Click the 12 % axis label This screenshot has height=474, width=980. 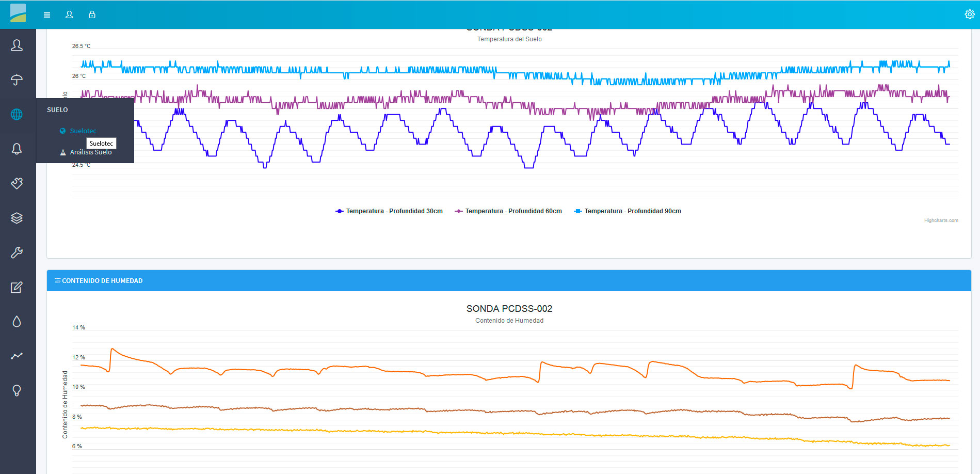78,357
